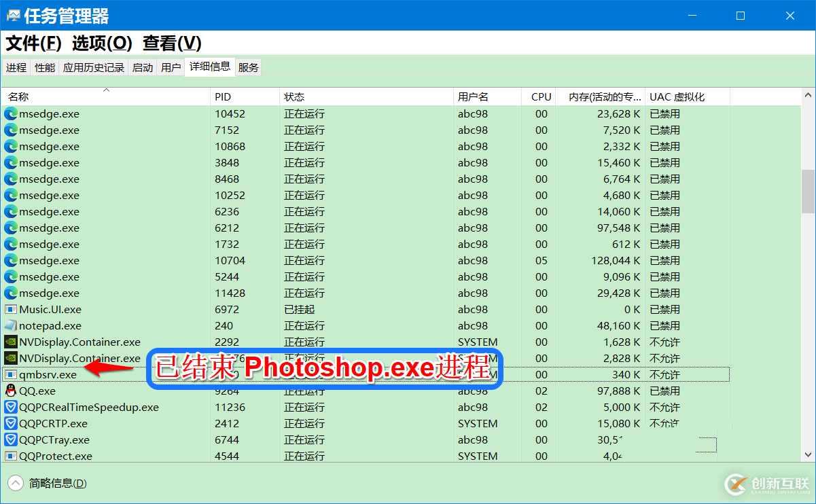Select msedge.exe icon with PID 10452
Viewport: 816px width, 504px height.
(11, 113)
